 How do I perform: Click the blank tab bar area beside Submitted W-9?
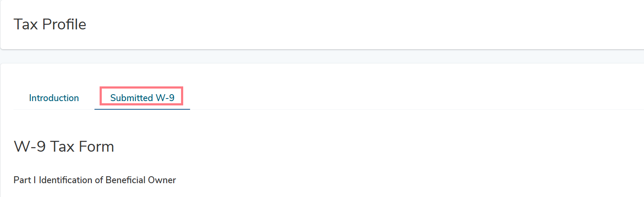tap(415, 98)
